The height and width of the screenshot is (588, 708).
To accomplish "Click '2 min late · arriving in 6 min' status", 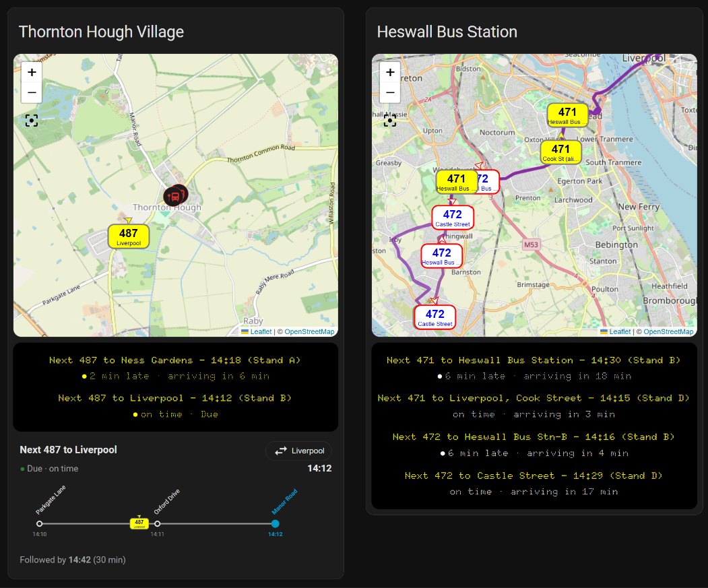I will click(x=176, y=377).
